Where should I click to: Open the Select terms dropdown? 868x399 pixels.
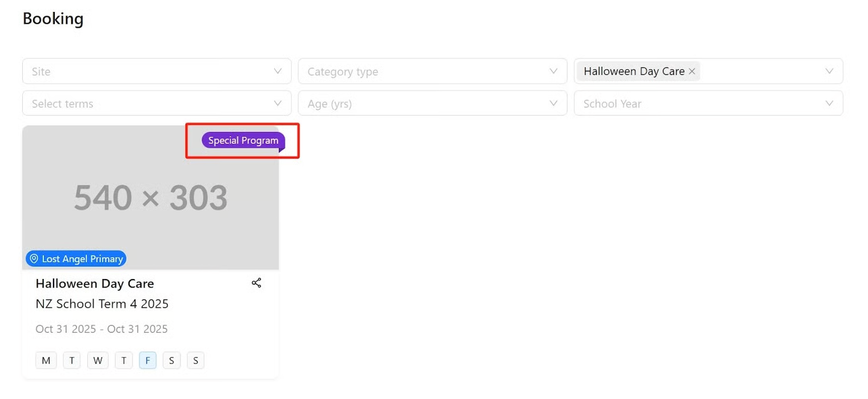pyautogui.click(x=156, y=103)
